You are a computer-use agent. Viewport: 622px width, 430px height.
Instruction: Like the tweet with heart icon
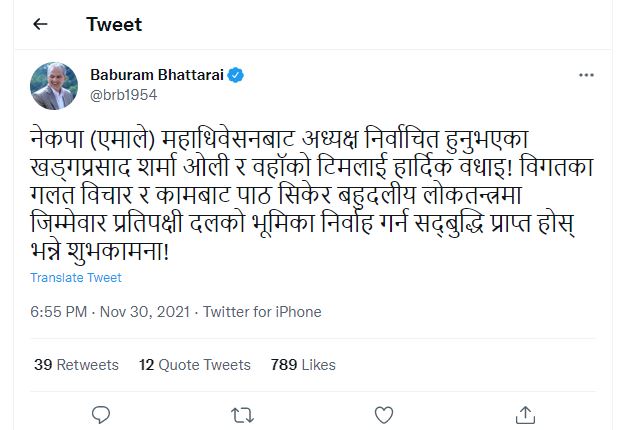pyautogui.click(x=384, y=415)
